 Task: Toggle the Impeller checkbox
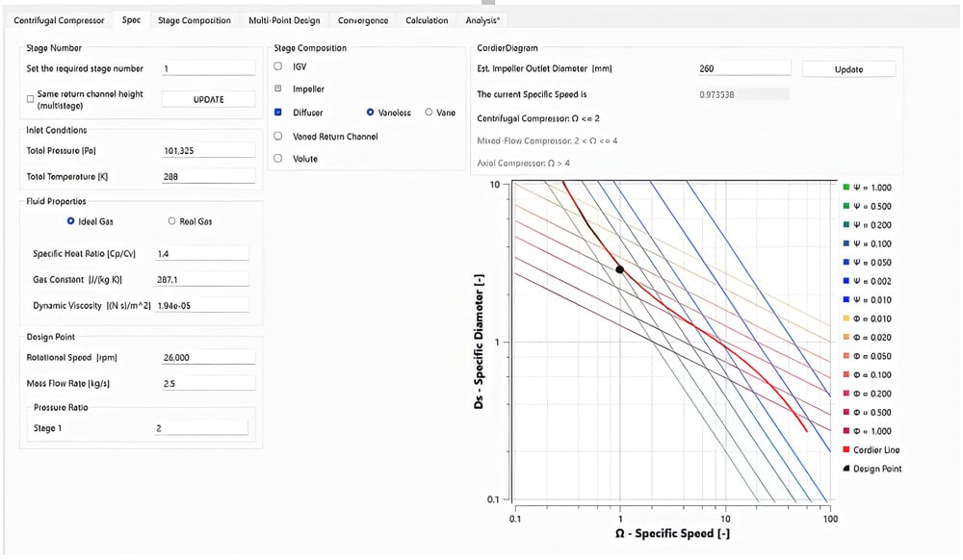click(x=278, y=89)
